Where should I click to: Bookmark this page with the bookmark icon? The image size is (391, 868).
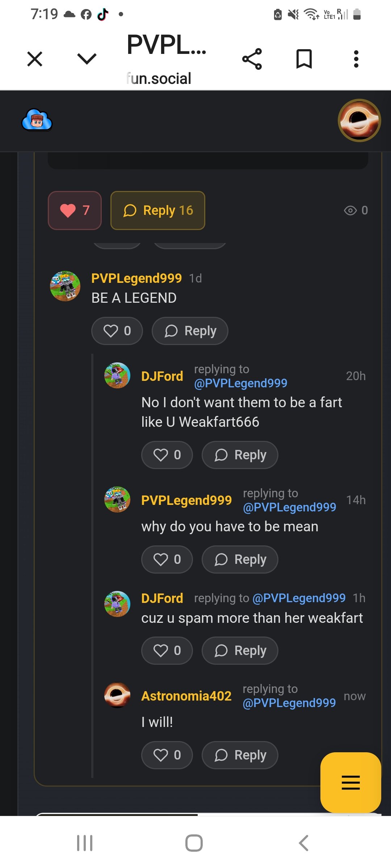(x=304, y=59)
